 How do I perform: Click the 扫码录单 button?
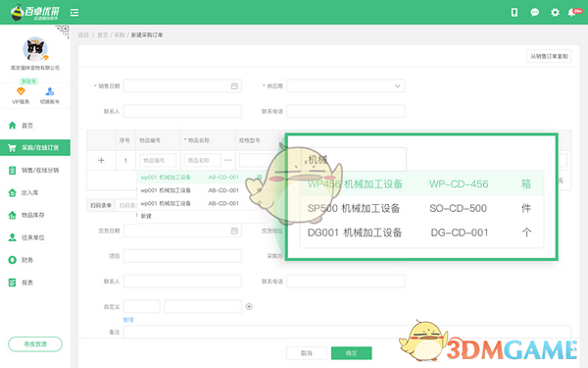(101, 205)
